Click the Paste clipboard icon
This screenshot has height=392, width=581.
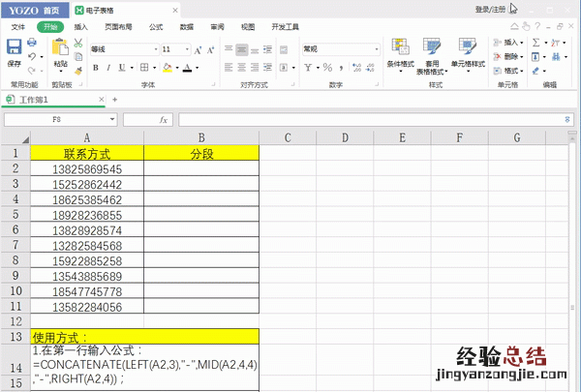(x=60, y=48)
